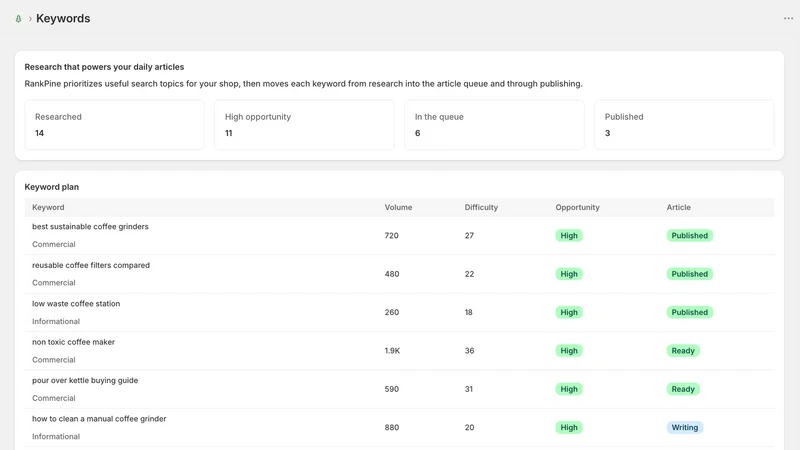The image size is (800, 450).
Task: Click Ready badge for pour over kettle guide
Action: coord(683,389)
